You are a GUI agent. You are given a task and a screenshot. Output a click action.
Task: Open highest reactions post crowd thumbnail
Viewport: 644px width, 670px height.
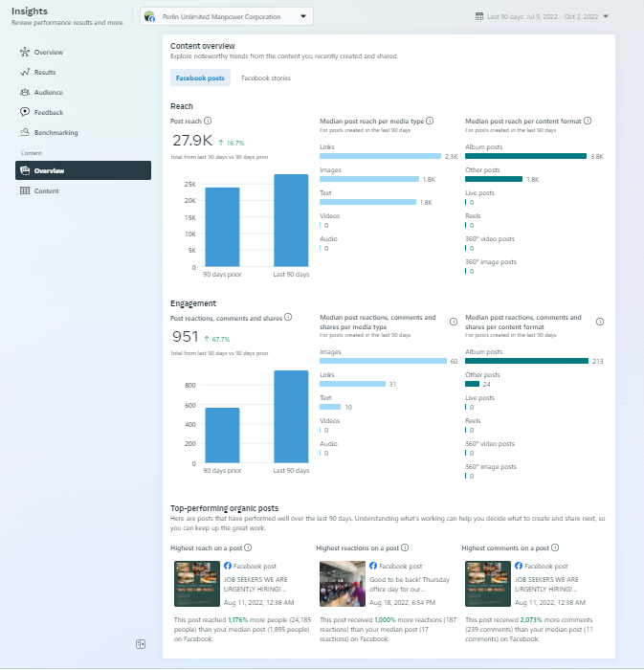(343, 584)
